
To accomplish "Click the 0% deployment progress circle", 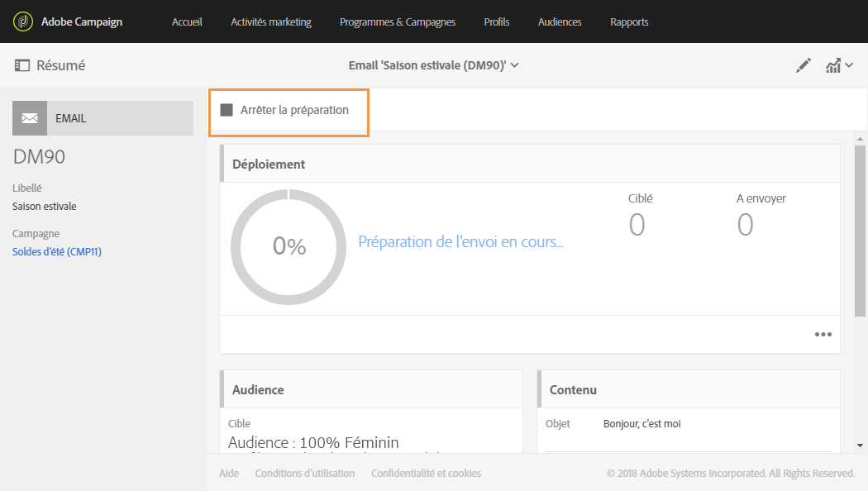I will pyautogui.click(x=289, y=247).
